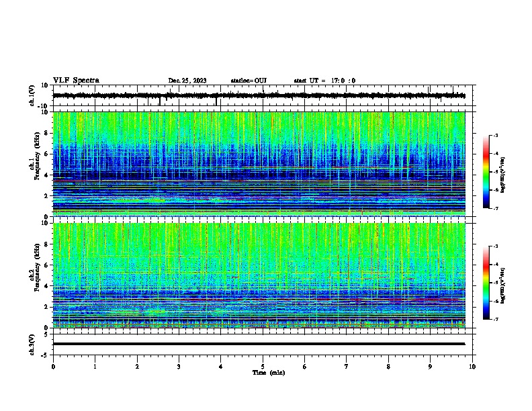Click the ch.1 voltage waveform trace panel
532x411 pixels.
click(264, 95)
